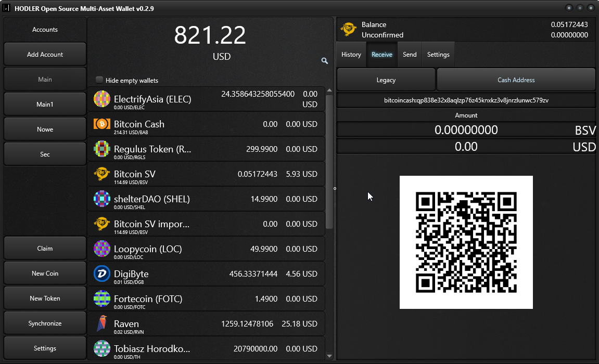Select the Bitcoin Cash wallet row

[x=206, y=124]
